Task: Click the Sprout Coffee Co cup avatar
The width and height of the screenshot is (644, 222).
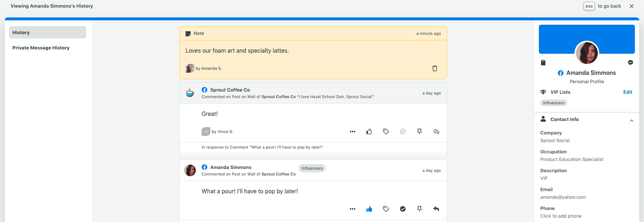Action: pos(190,93)
